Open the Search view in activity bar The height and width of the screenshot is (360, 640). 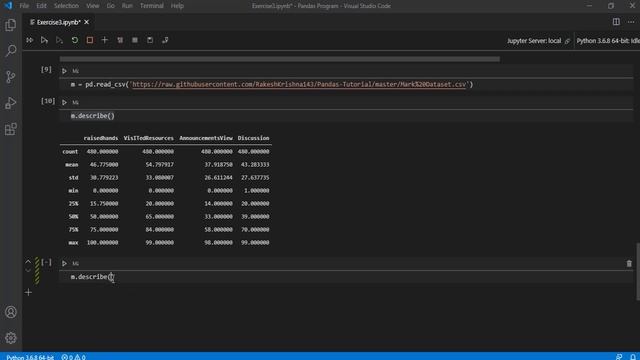click(11, 51)
